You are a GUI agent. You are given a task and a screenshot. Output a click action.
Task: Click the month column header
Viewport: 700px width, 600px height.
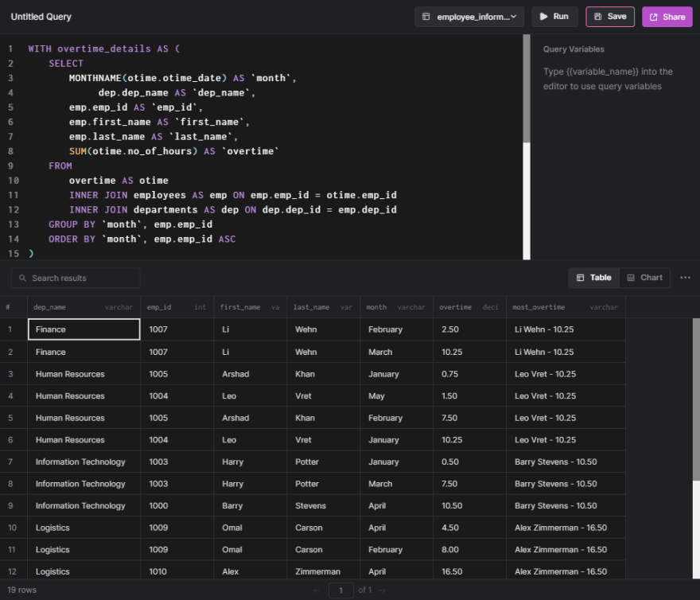coord(397,307)
